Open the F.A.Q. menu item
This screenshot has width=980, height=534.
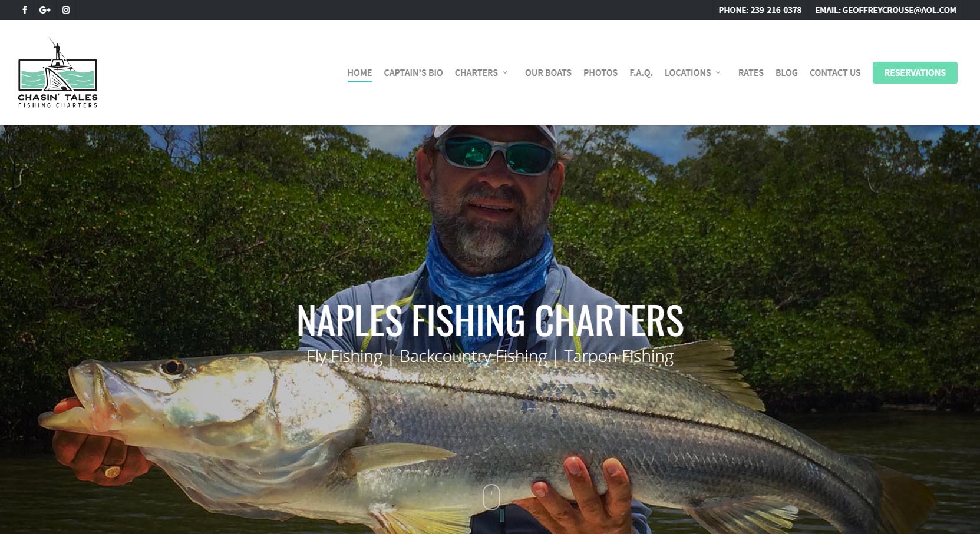[x=641, y=73]
